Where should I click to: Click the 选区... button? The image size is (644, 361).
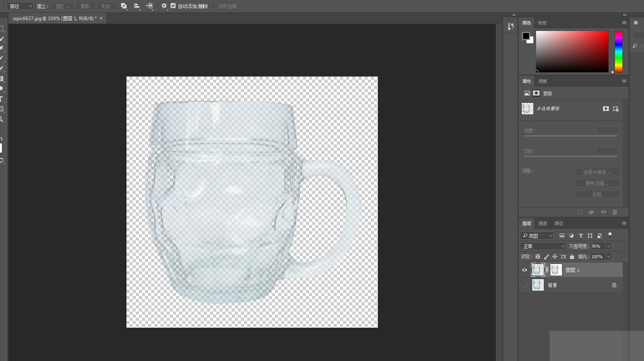pyautogui.click(x=62, y=6)
